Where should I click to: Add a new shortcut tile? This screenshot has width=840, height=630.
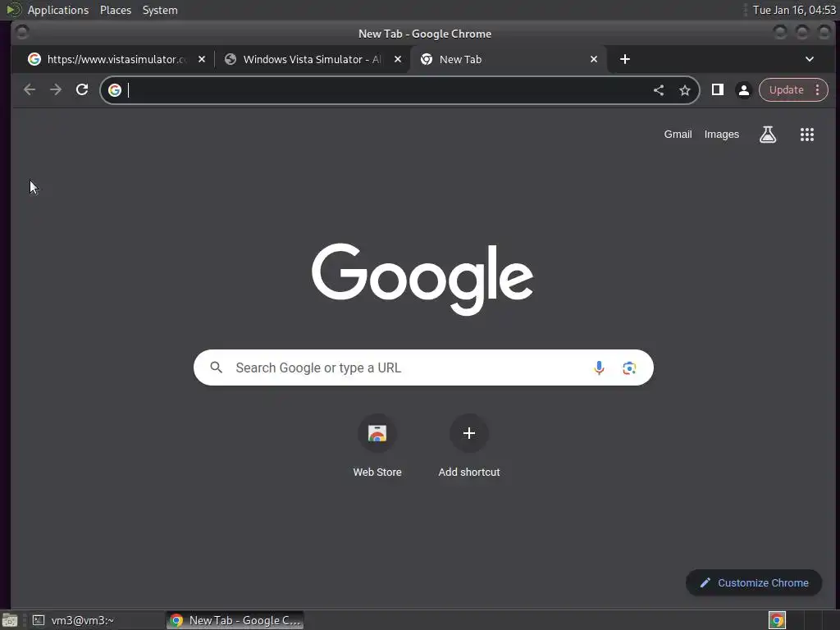(468, 445)
